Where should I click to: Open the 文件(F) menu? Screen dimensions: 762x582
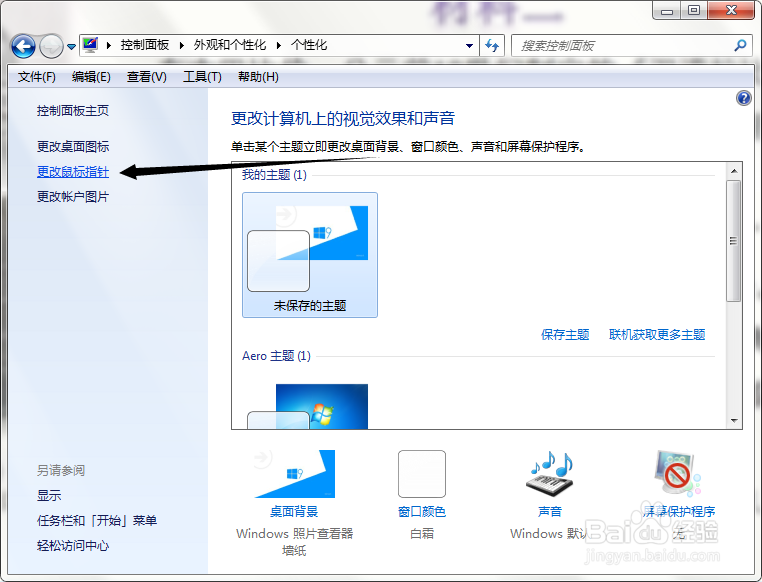(x=36, y=77)
